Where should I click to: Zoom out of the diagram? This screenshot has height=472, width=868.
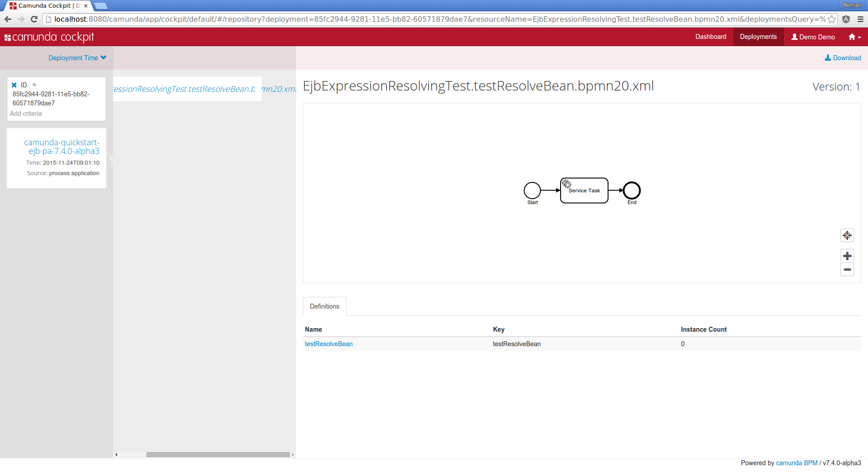[847, 270]
